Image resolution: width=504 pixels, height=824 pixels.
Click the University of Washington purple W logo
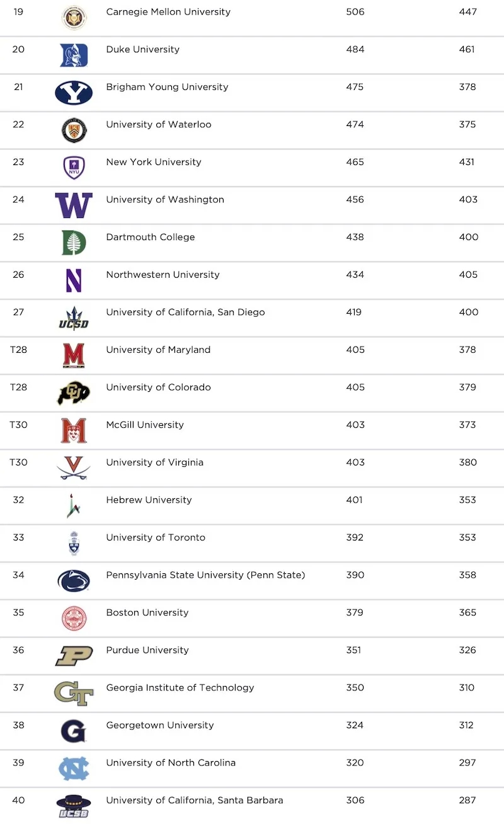(74, 205)
